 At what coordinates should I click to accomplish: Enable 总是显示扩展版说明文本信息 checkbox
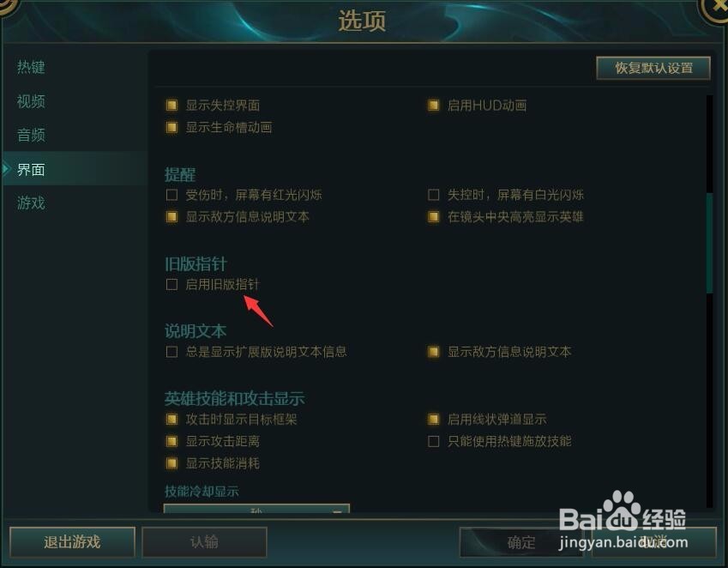pyautogui.click(x=171, y=352)
